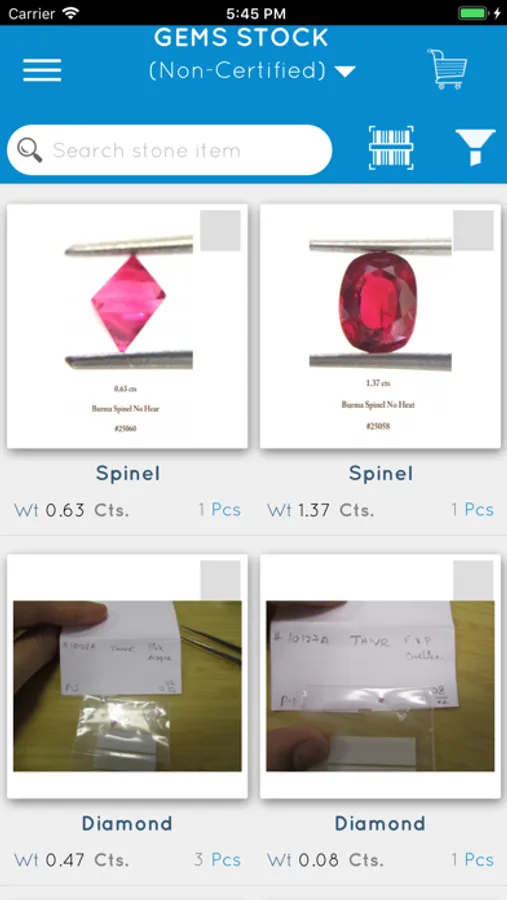Open the shopping cart
507x900 pixels.
pos(447,68)
